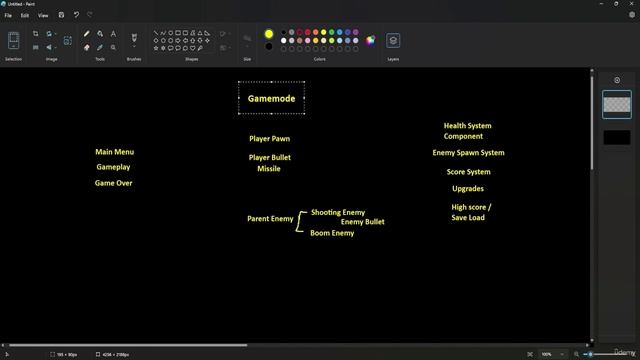Screen dimensions: 640x360
Task: Open Edit colors rainbow wheel
Action: (x=370, y=40)
